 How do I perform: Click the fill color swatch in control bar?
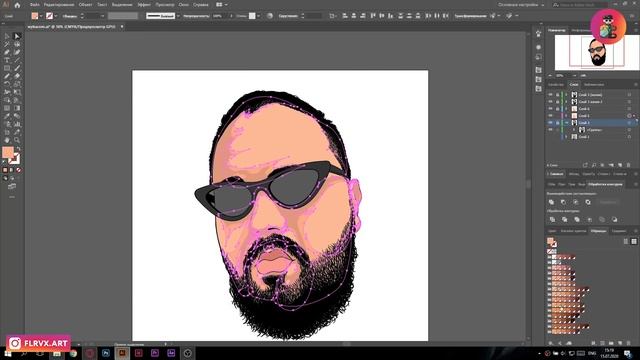click(x=35, y=16)
